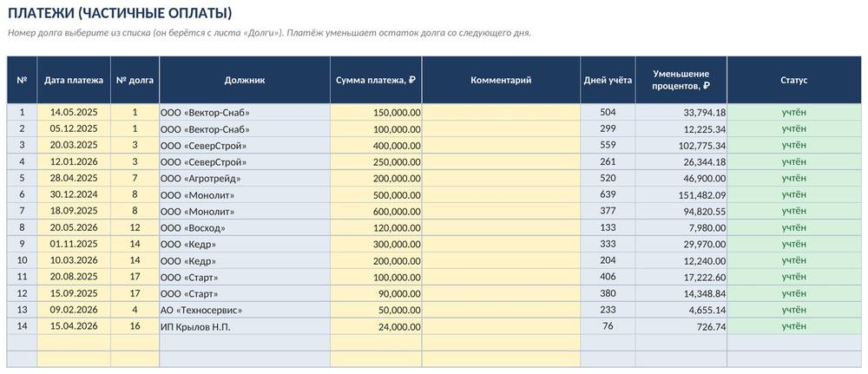Select the date cell 10.03.2026
Screen dimensions: 868x374
(74, 260)
